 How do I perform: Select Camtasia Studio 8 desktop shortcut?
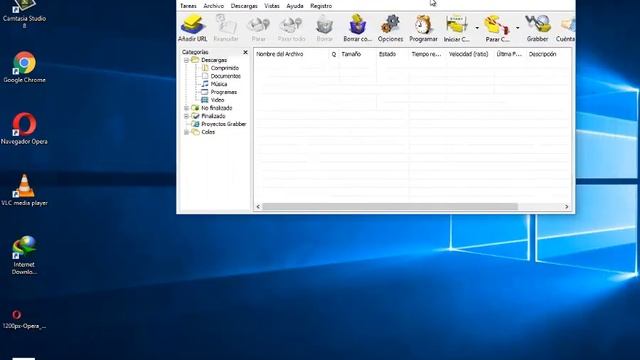coord(24,14)
